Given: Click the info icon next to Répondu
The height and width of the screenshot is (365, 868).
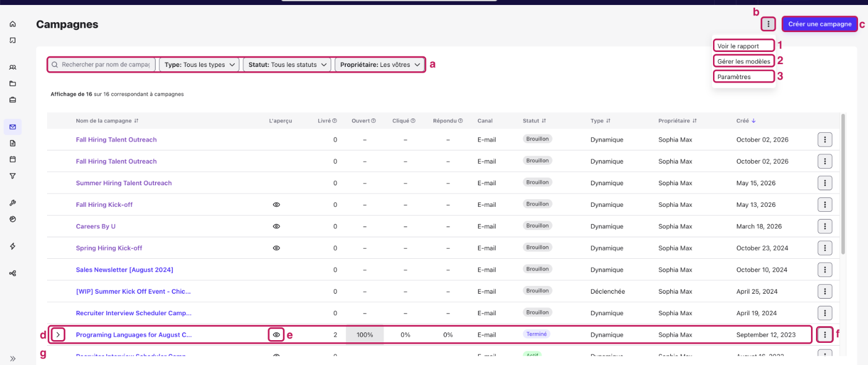Looking at the screenshot, I should click(x=459, y=121).
